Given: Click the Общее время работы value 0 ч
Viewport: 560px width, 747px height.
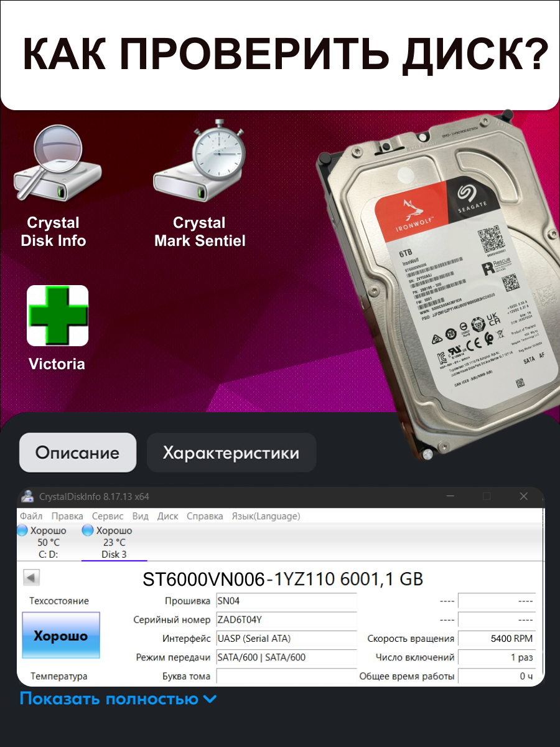Looking at the screenshot, I should (497, 676).
